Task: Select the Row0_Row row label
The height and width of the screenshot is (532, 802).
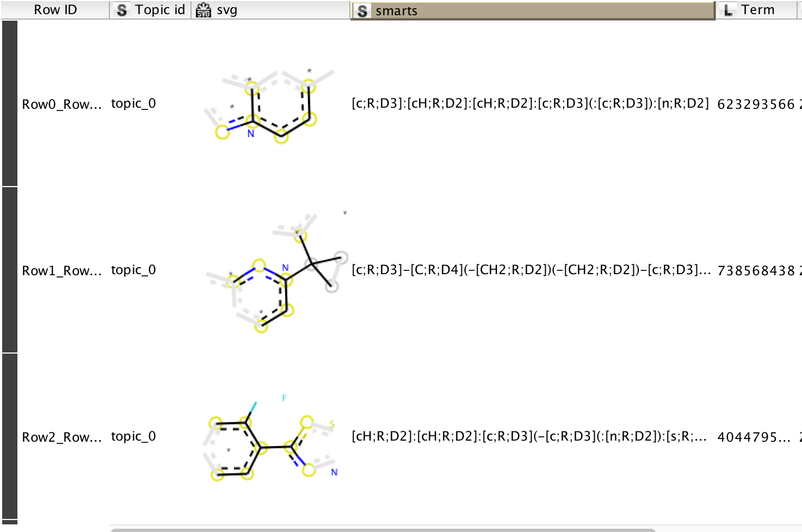Action: click(61, 103)
